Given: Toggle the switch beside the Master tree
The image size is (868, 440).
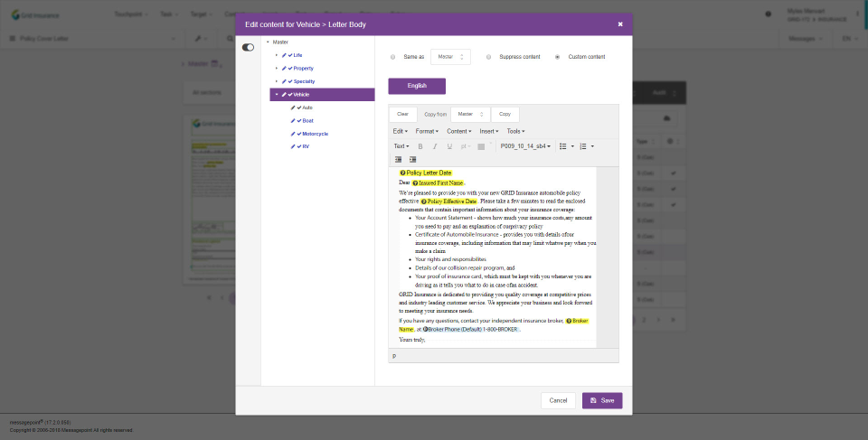Looking at the screenshot, I should point(248,48).
